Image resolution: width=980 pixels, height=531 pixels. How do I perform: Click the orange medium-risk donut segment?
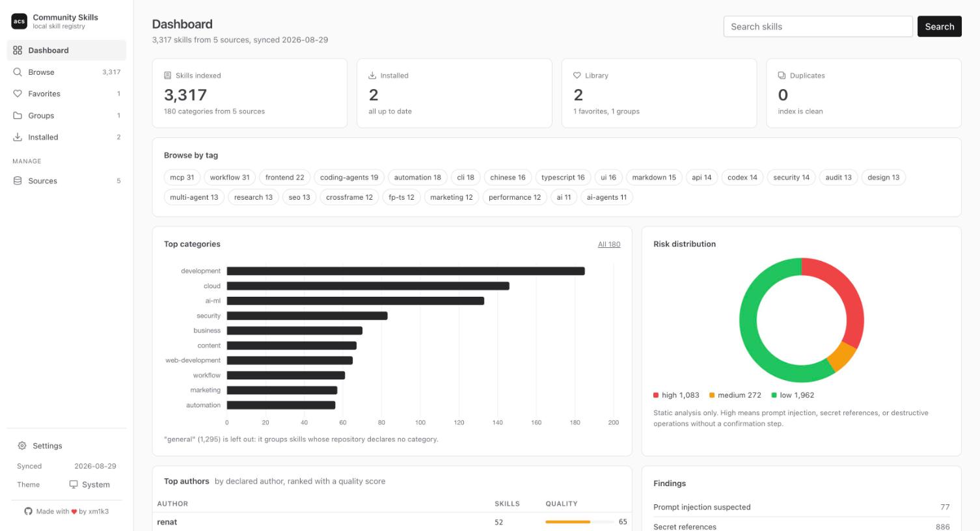click(843, 357)
